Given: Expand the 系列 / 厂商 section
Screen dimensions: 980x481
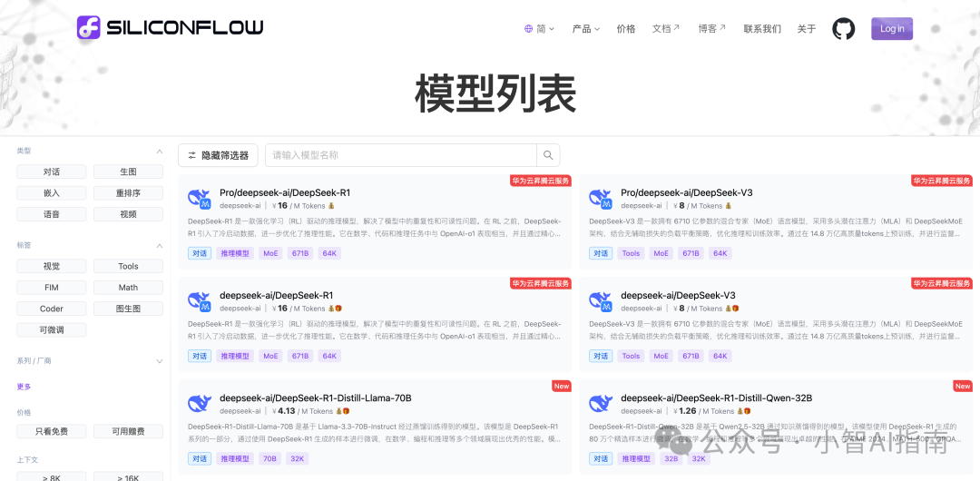Looking at the screenshot, I should 160,361.
